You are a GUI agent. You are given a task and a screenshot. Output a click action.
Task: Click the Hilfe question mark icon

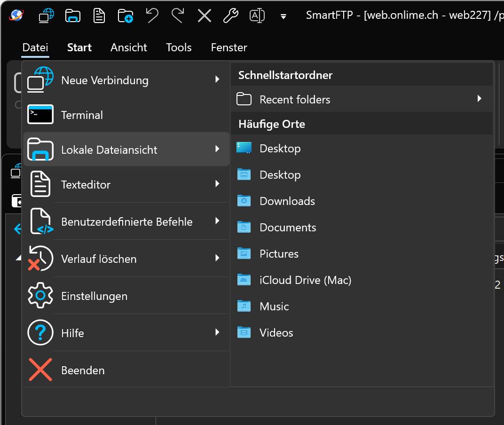coord(40,332)
